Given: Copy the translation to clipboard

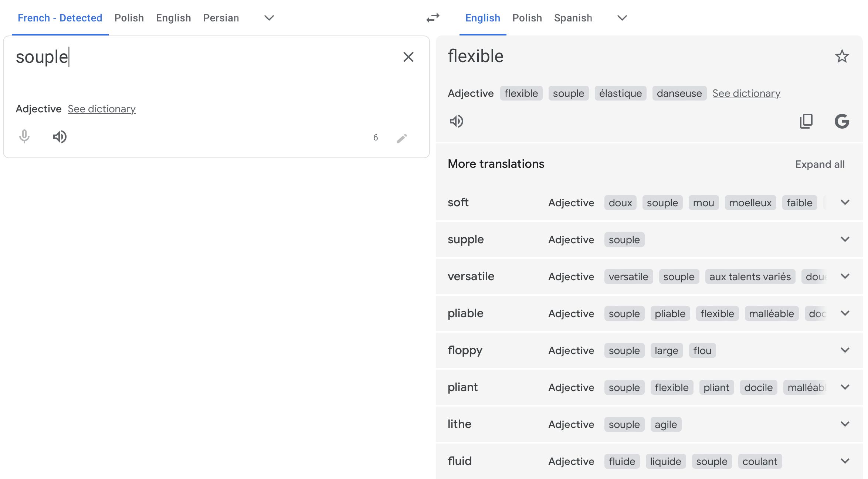Looking at the screenshot, I should click(806, 121).
